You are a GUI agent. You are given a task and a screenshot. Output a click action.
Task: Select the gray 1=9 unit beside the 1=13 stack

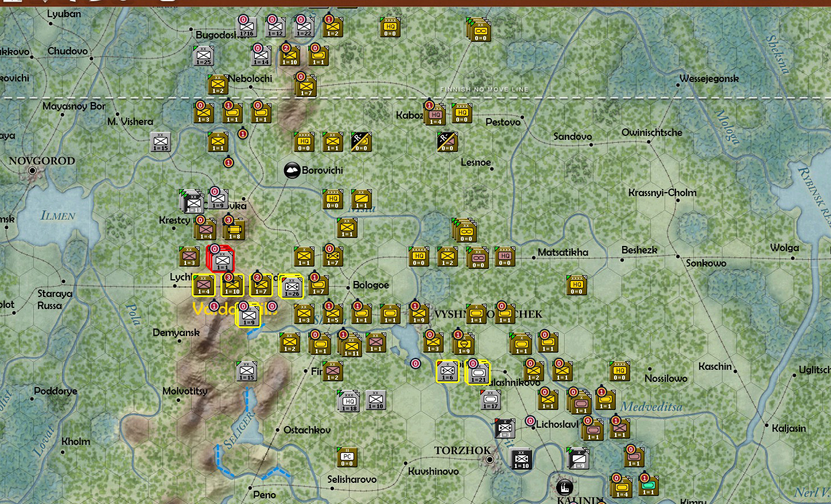click(x=218, y=198)
